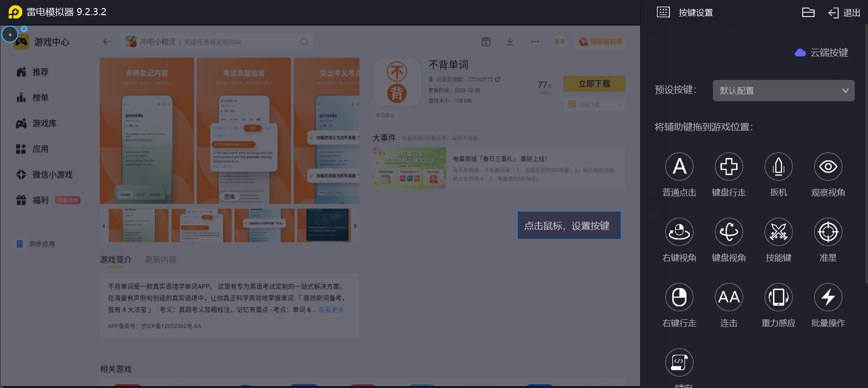Pick the 准星 crosshair icon

tap(828, 232)
